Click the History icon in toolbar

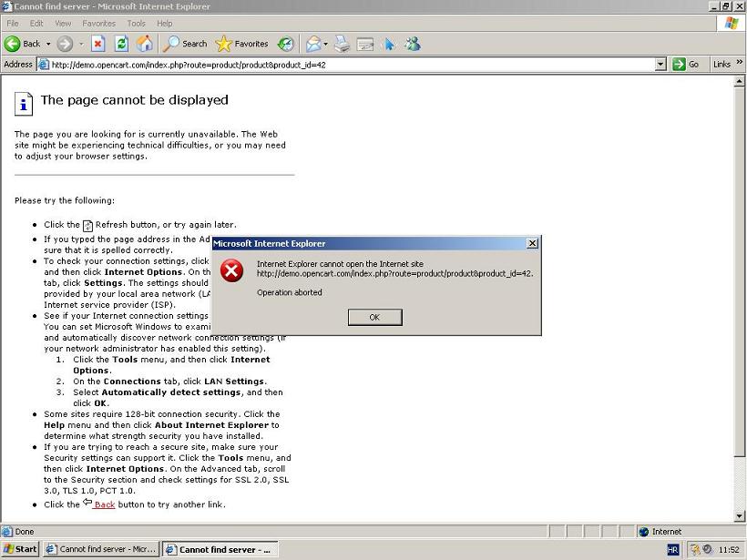(x=286, y=44)
